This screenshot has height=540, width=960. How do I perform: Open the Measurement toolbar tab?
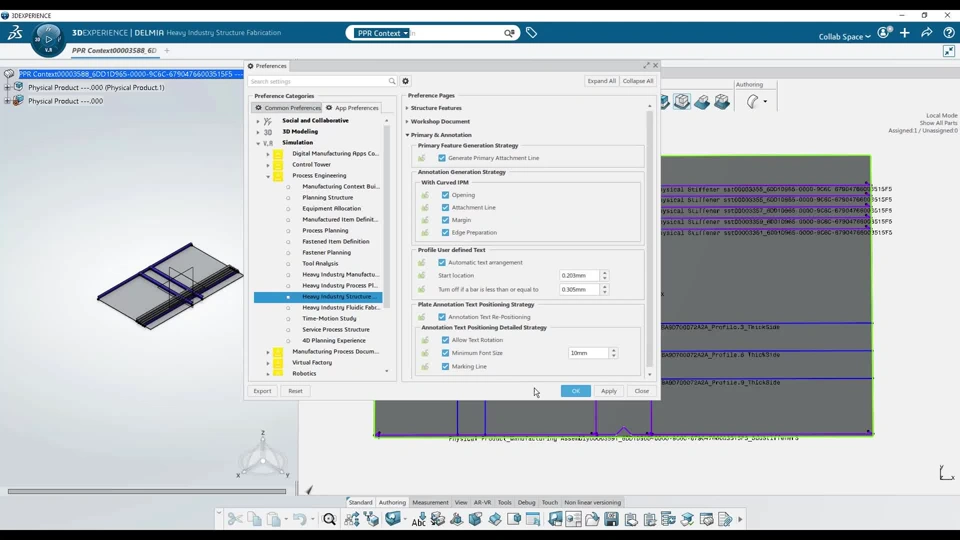(x=430, y=502)
